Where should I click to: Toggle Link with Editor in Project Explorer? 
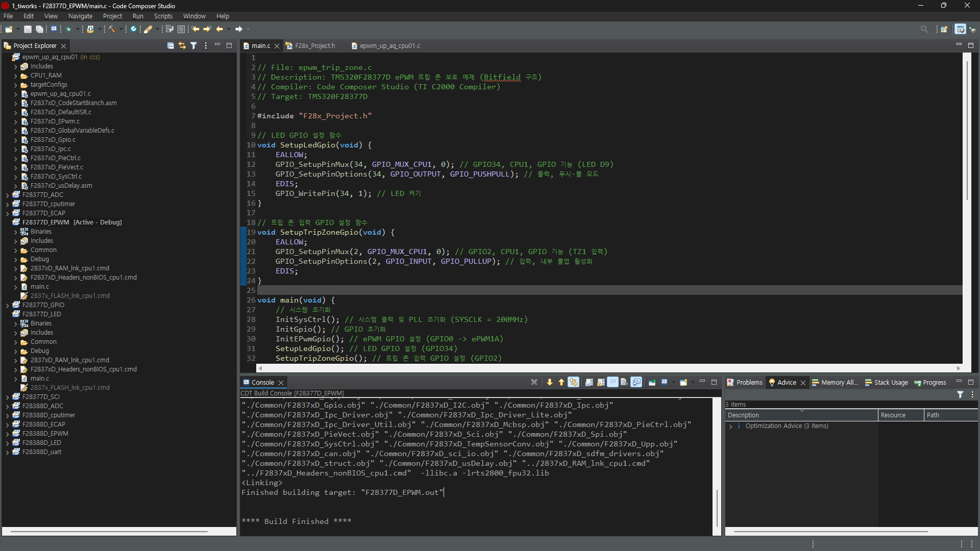(182, 46)
